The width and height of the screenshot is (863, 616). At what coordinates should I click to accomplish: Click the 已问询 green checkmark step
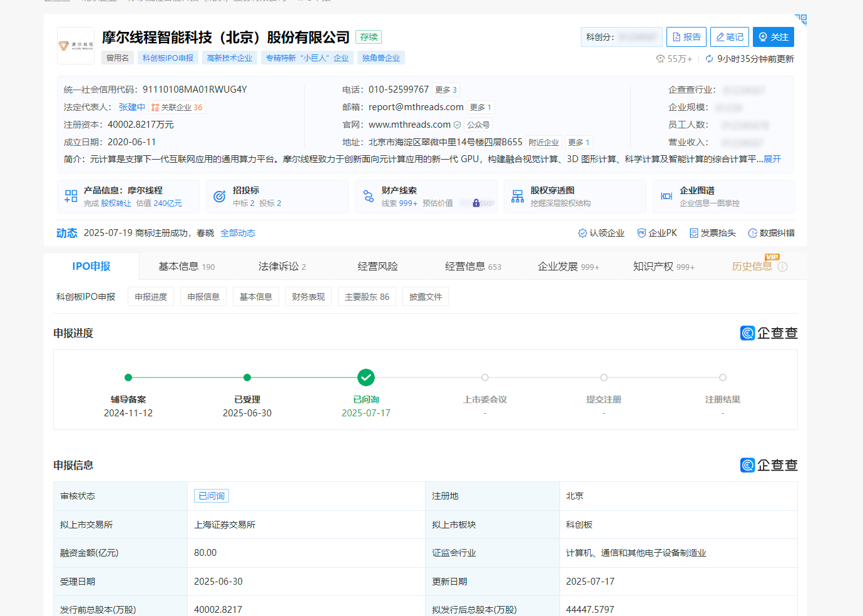click(x=366, y=377)
